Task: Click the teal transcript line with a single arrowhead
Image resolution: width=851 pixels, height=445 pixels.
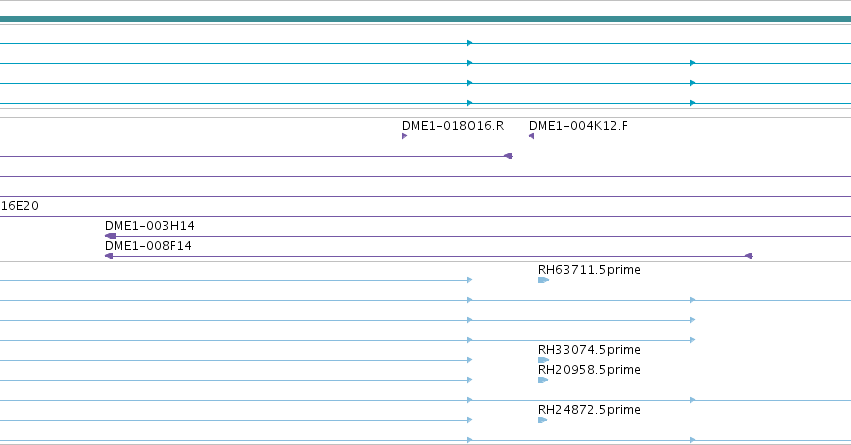Action: tap(426, 43)
